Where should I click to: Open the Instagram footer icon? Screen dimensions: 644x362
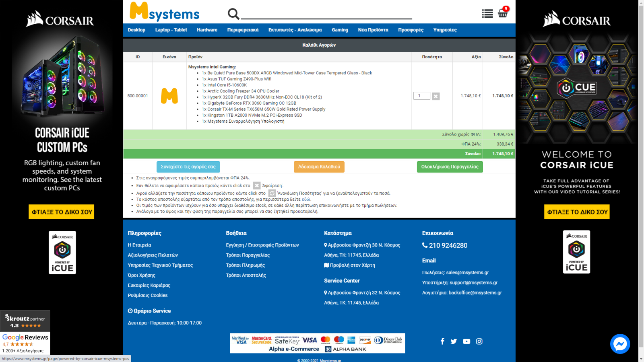click(479, 341)
